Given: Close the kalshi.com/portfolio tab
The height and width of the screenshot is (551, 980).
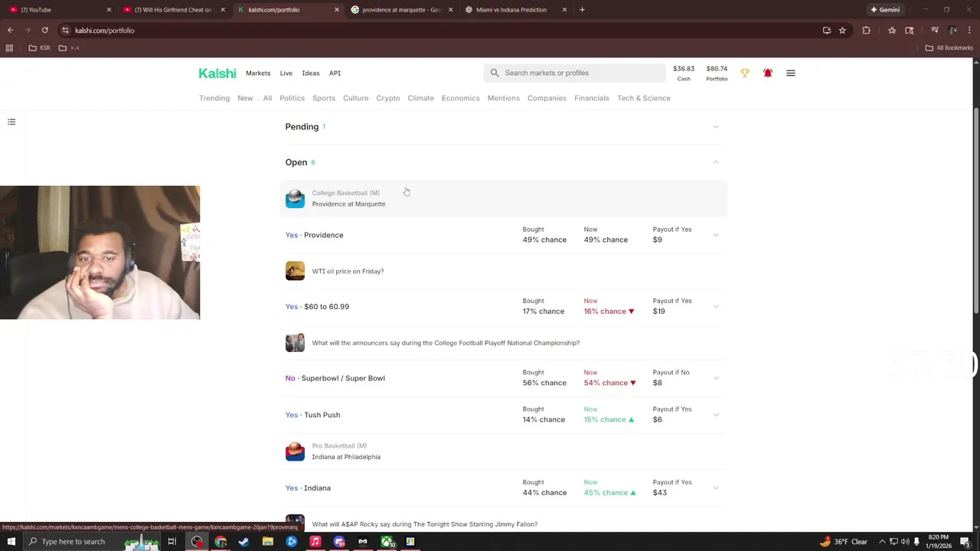Looking at the screenshot, I should (x=336, y=10).
